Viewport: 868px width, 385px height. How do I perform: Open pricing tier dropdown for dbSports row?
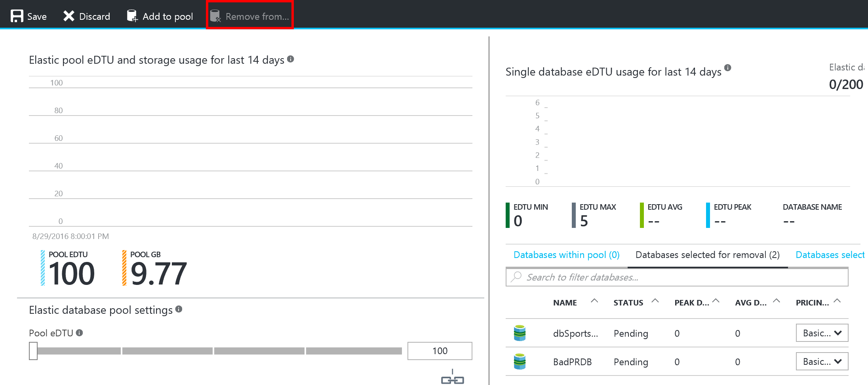822,333
